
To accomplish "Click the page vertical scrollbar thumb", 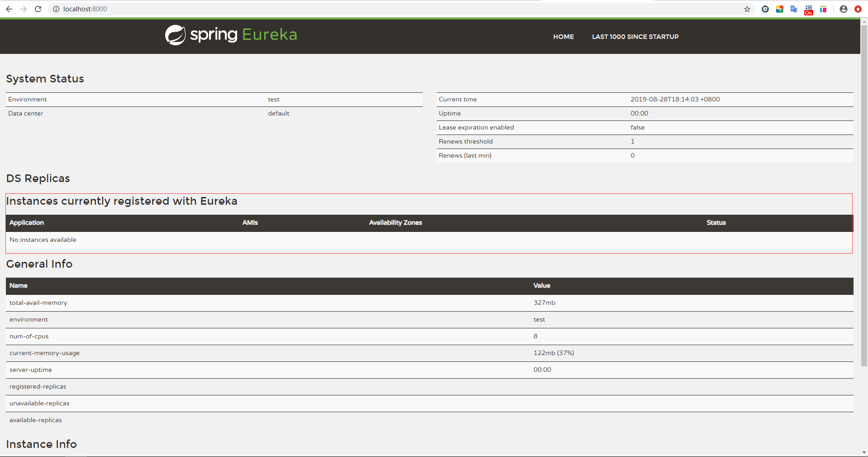I will pyautogui.click(x=864, y=195).
